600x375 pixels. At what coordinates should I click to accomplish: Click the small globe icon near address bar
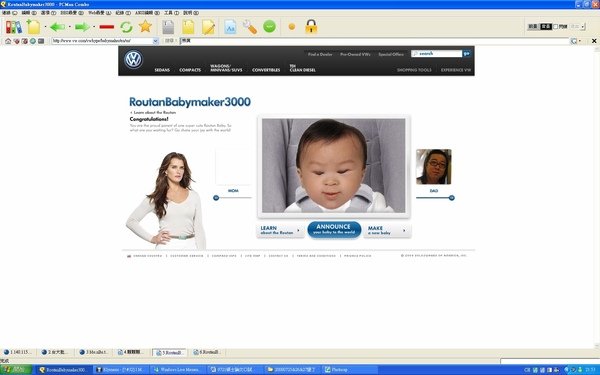(33, 41)
